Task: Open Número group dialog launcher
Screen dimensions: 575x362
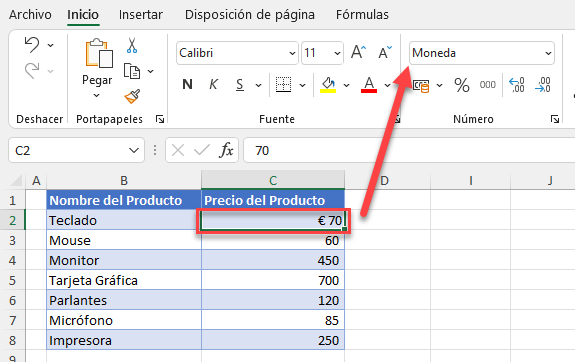Action: point(554,119)
